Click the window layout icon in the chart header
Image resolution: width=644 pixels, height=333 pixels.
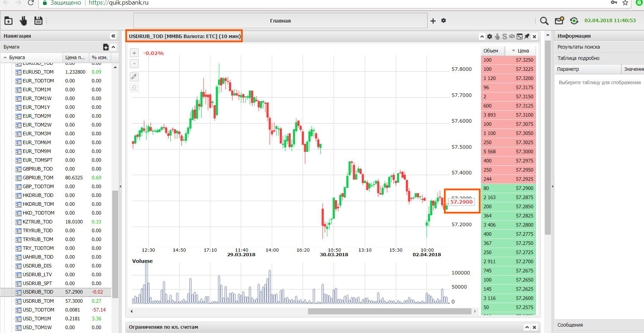[519, 36]
